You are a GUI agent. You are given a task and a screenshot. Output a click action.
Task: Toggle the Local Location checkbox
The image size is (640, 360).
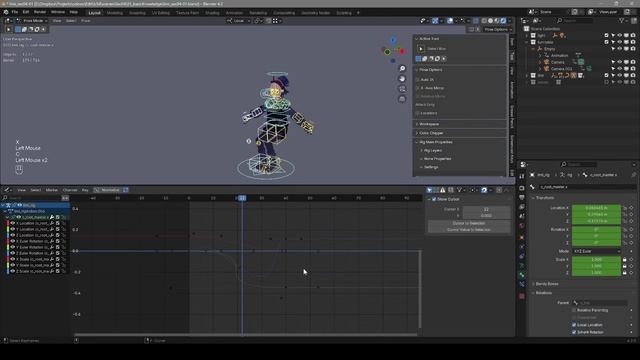[574, 325]
